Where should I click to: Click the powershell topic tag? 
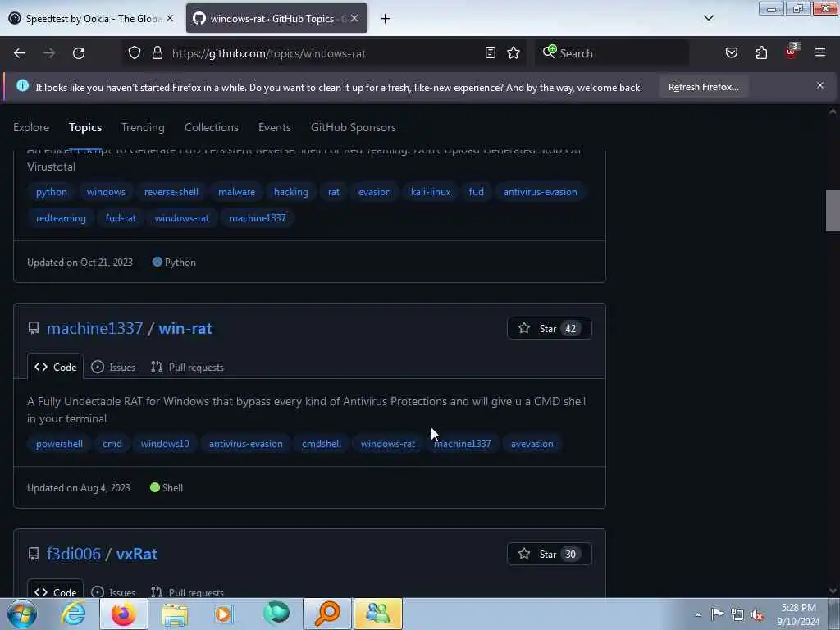tap(59, 444)
